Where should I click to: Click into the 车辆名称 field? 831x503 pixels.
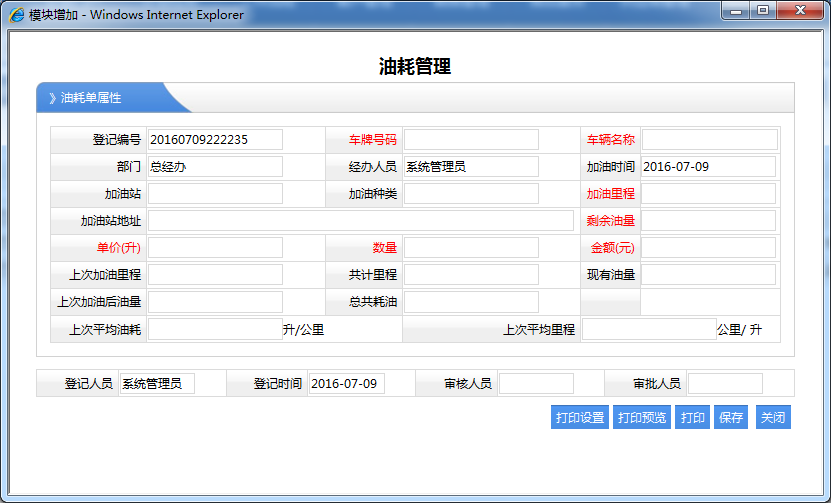[x=709, y=139]
